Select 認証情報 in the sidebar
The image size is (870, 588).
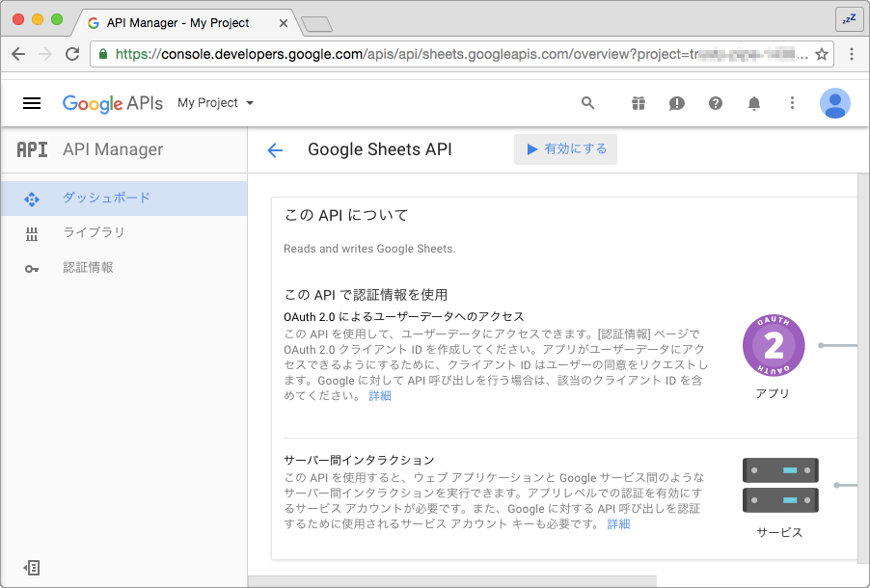pos(124,268)
